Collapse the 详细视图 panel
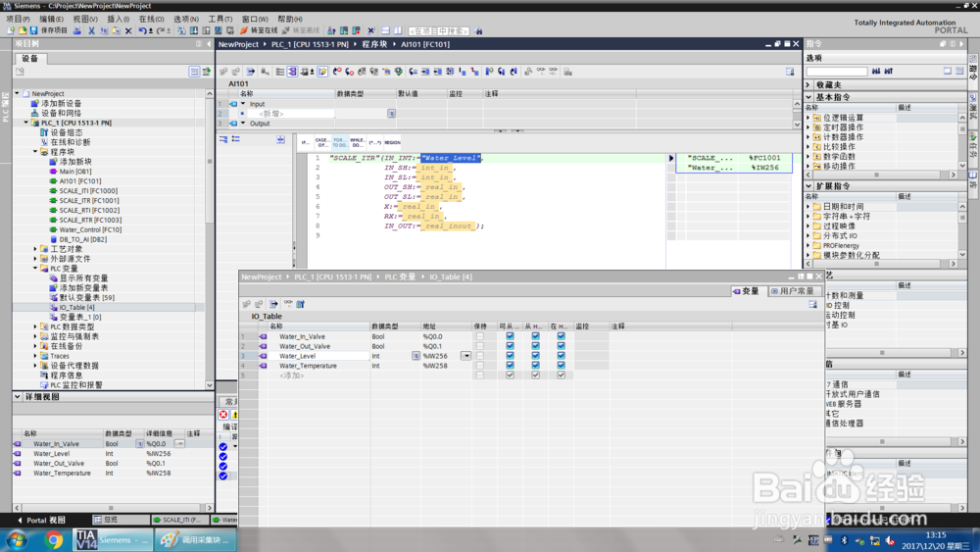Screen dimensions: 980x552 click(x=18, y=397)
